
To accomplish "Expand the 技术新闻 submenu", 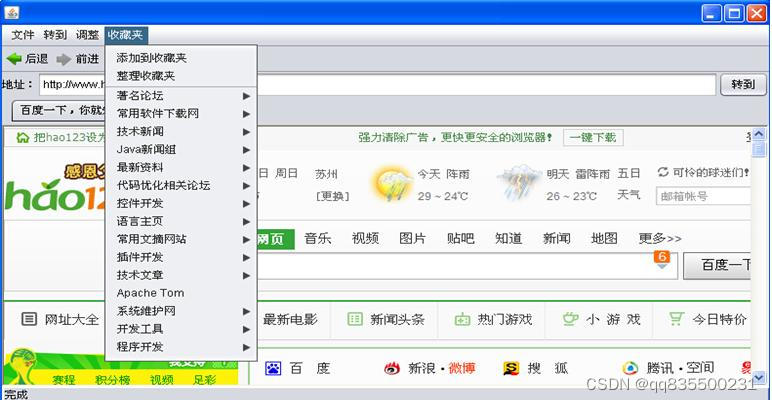I will point(181,132).
